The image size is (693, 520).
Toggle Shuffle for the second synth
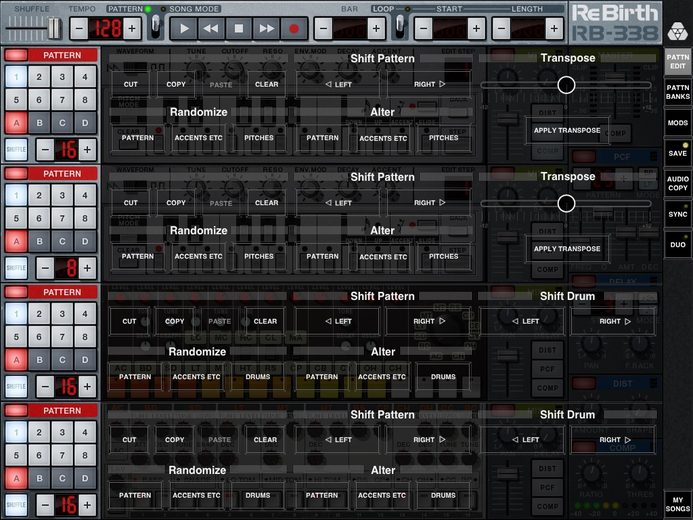pos(16,268)
